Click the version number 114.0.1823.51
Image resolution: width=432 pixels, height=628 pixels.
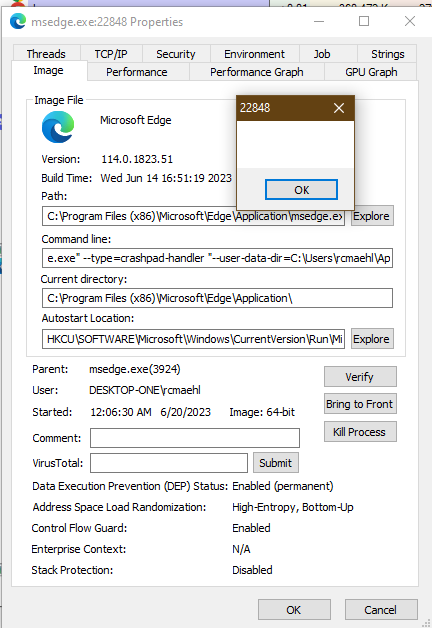[x=137, y=159]
